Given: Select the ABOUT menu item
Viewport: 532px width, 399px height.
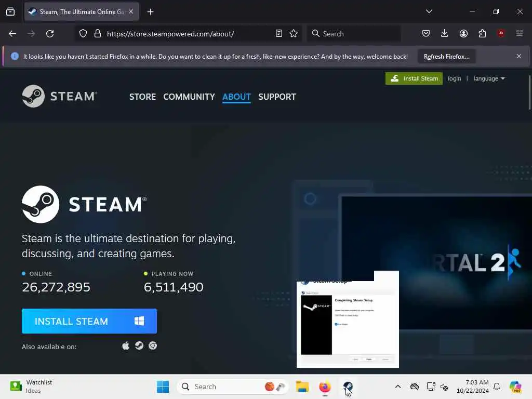Looking at the screenshot, I should pos(236,97).
